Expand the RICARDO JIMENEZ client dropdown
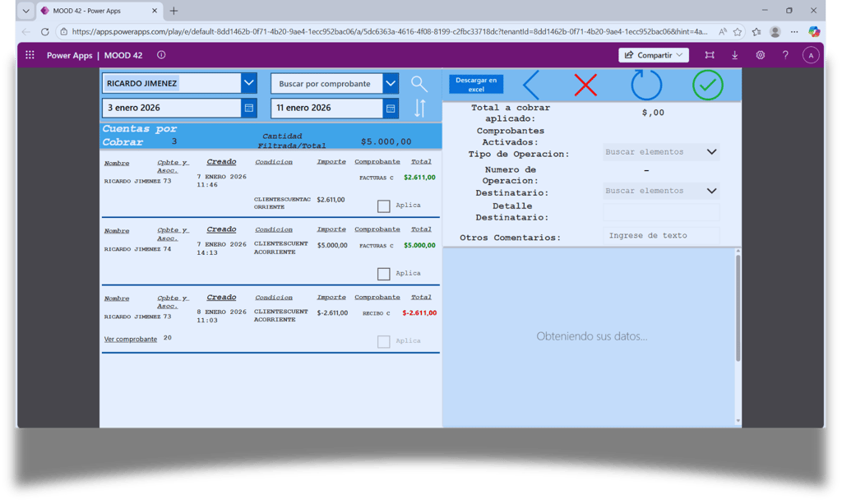Image resolution: width=842 pixels, height=504 pixels. click(248, 83)
